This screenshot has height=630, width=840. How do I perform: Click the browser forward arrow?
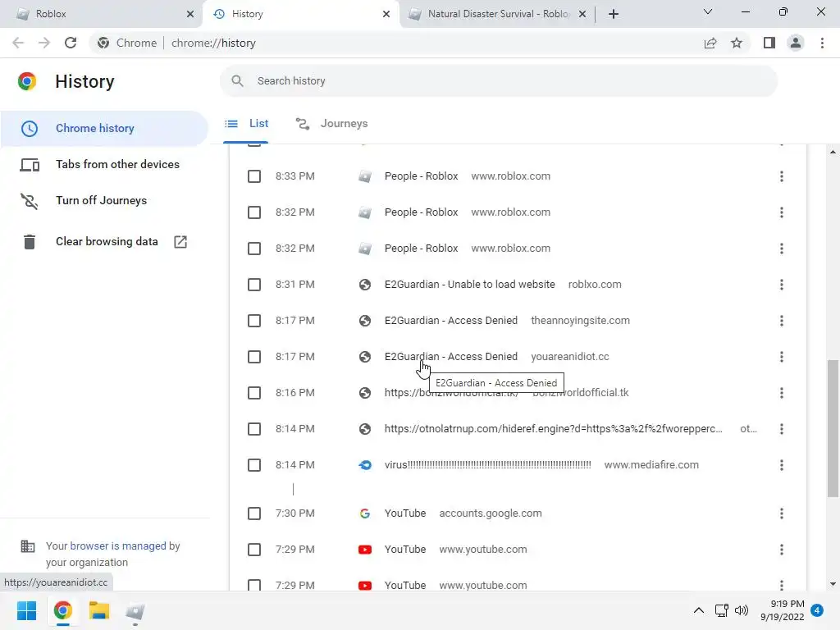(44, 43)
